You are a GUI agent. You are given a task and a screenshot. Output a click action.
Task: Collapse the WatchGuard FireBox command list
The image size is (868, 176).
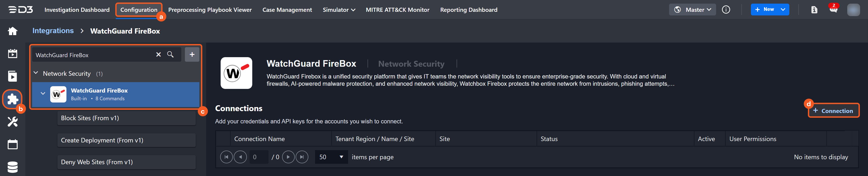(x=43, y=94)
